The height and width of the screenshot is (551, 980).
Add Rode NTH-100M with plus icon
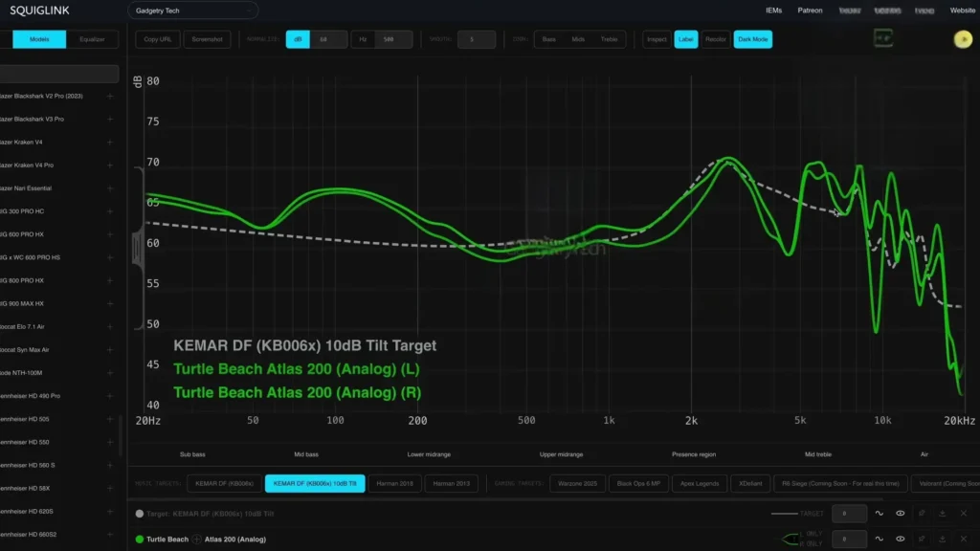point(110,373)
